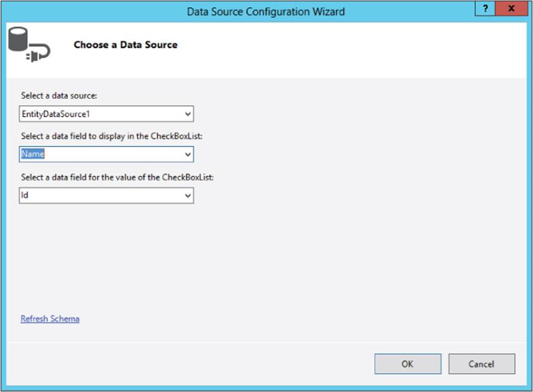Image resolution: width=533 pixels, height=392 pixels.
Task: Close the wizard with the red X
Action: click(511, 9)
